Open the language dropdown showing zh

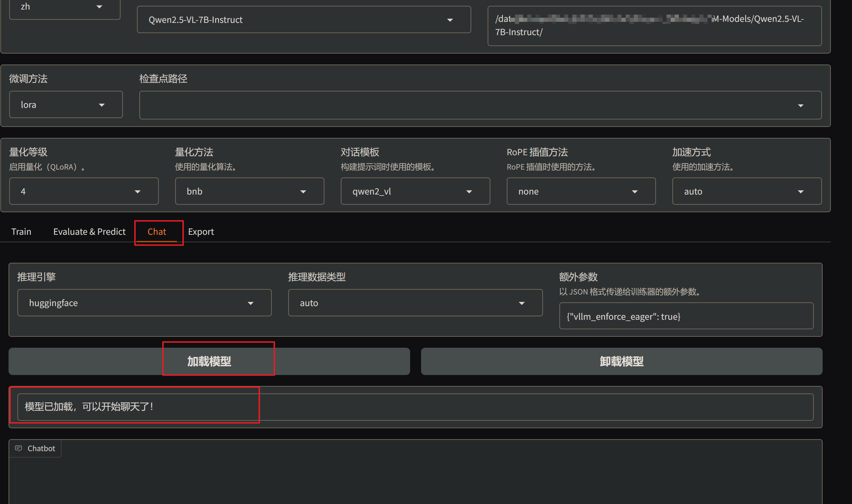click(x=65, y=7)
